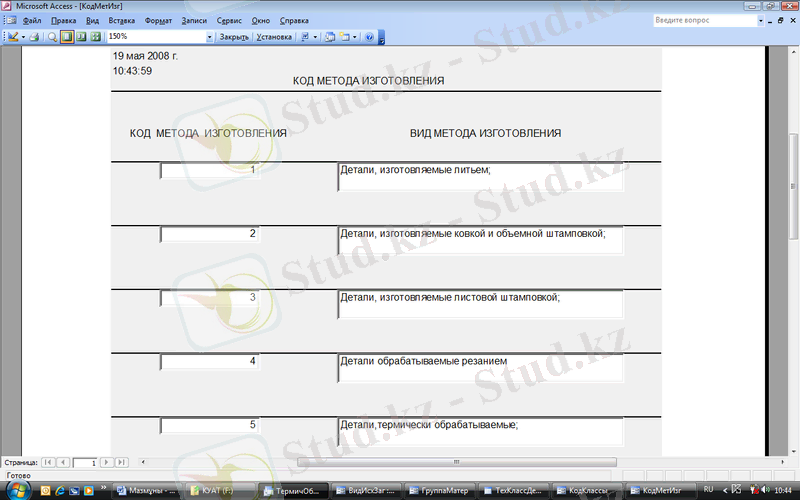This screenshot has width=800, height=500.
Task: Click the Office Links icon
Action: click(305, 37)
